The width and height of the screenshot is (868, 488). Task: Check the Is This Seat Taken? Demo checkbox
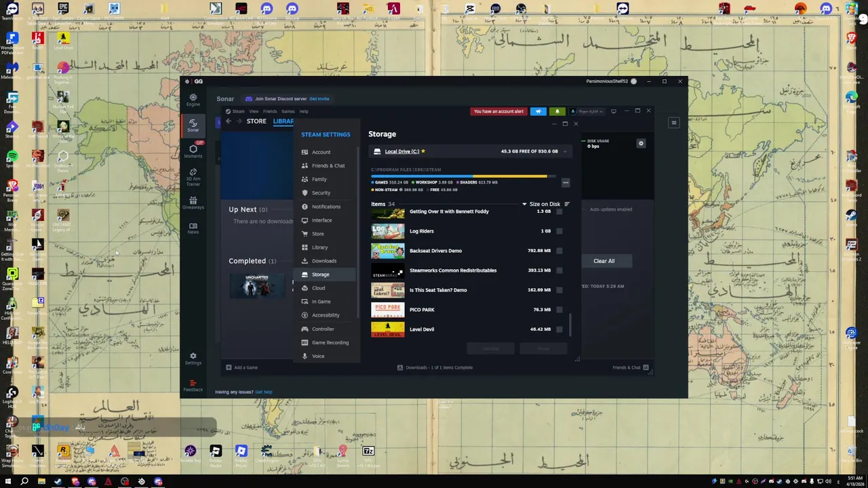point(559,290)
